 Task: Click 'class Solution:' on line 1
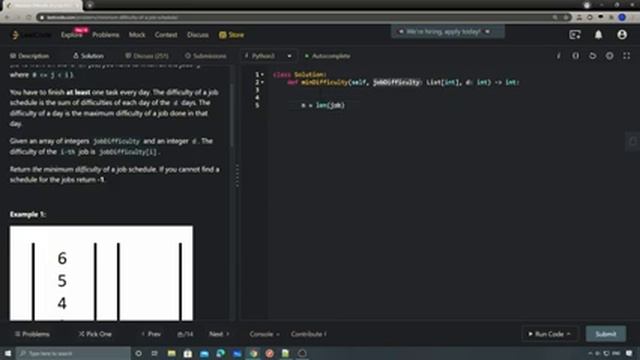pos(300,75)
